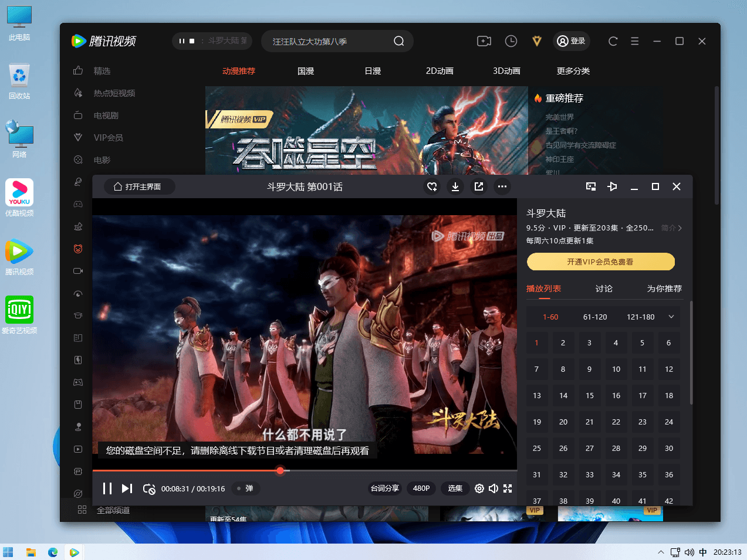Toggle loop playback icon
The image size is (747, 560).
tap(149, 488)
